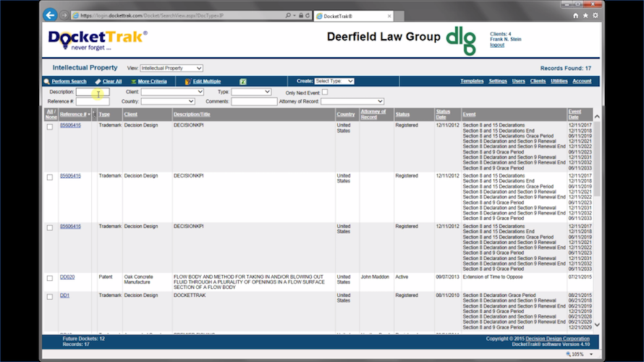The image size is (644, 362).
Task: Click the browser URL address field
Action: (179, 16)
